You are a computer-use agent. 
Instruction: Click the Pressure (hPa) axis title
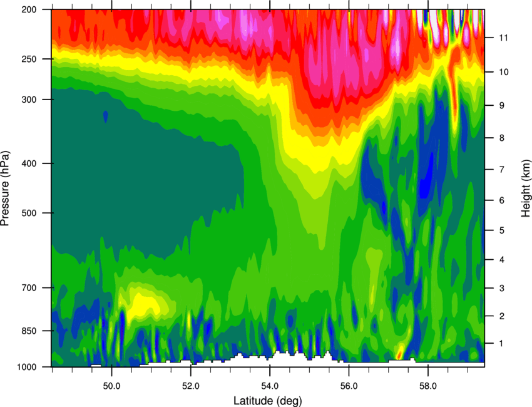[x=5, y=188]
